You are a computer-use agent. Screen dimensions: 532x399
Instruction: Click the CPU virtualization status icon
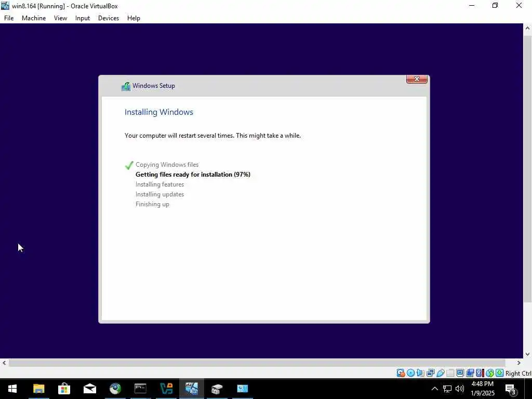(x=480, y=373)
